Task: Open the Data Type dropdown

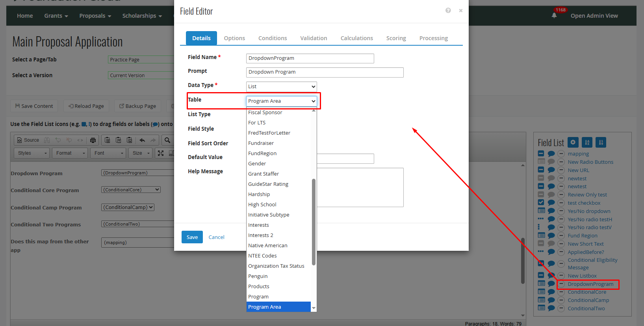Action: click(282, 87)
